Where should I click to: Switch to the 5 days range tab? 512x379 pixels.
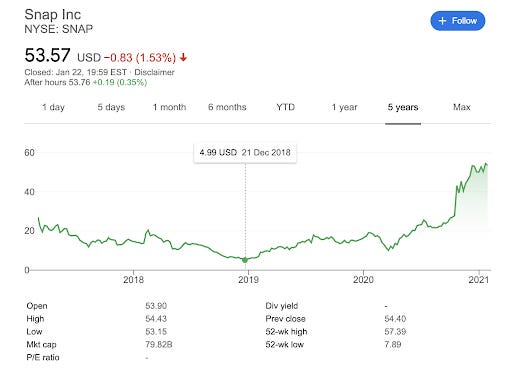(x=111, y=107)
